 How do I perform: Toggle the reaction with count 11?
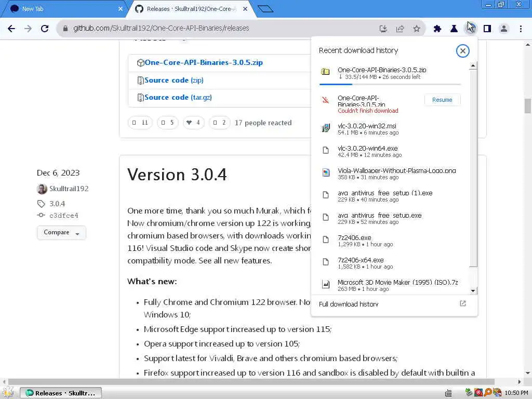click(x=140, y=123)
